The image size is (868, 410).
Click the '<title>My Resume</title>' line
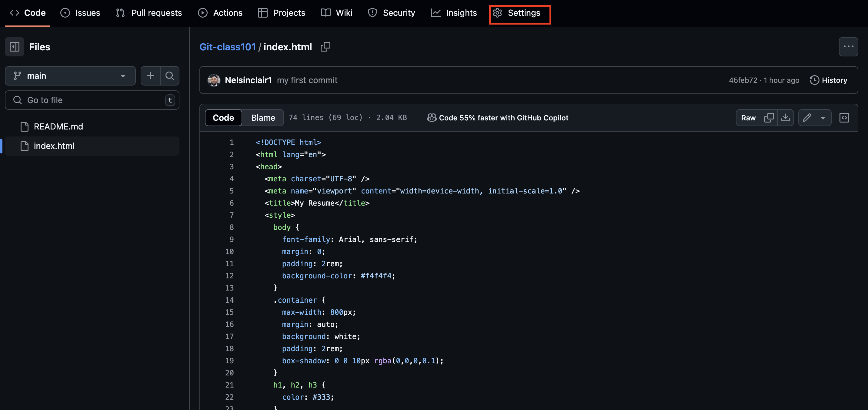[x=317, y=203]
